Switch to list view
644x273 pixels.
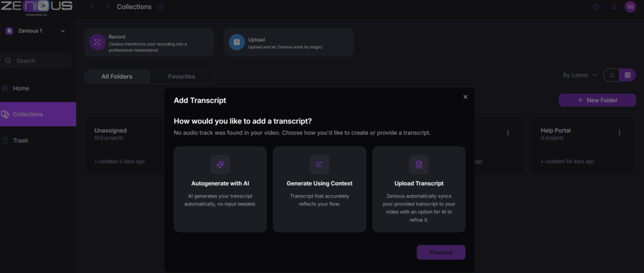tap(612, 75)
